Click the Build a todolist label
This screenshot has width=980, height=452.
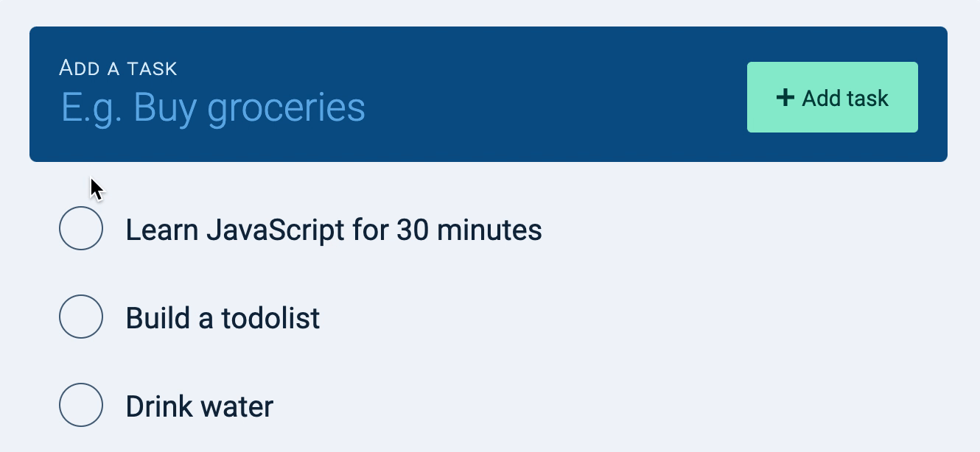pyautogui.click(x=223, y=317)
